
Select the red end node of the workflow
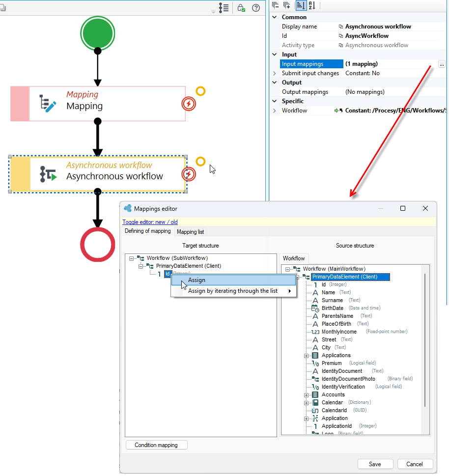pyautogui.click(x=97, y=244)
